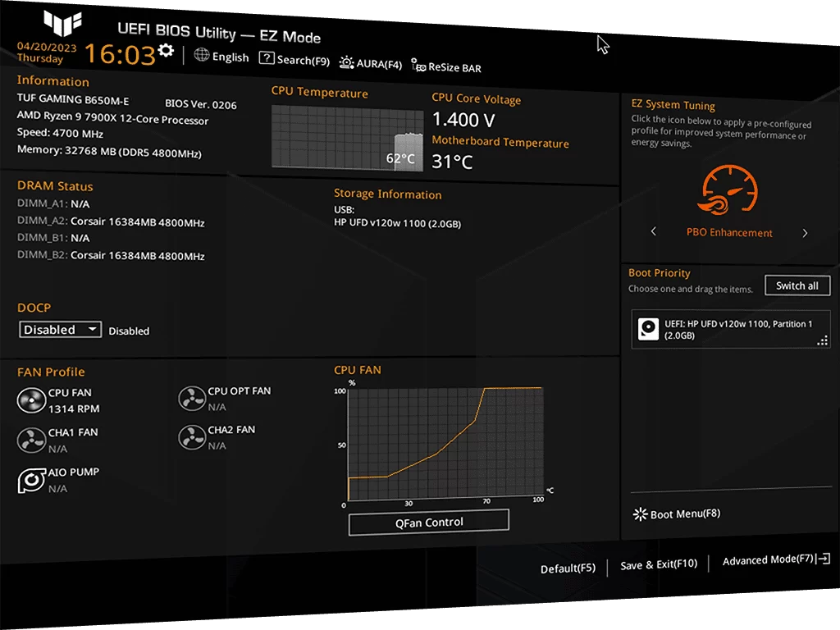
Task: Expand the DOCP Disabled dropdown
Action: 60,330
